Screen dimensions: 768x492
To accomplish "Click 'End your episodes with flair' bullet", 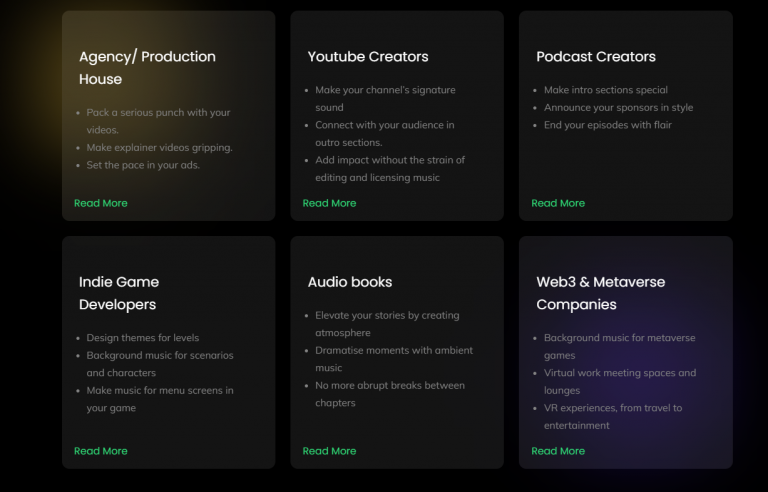I will coord(608,125).
